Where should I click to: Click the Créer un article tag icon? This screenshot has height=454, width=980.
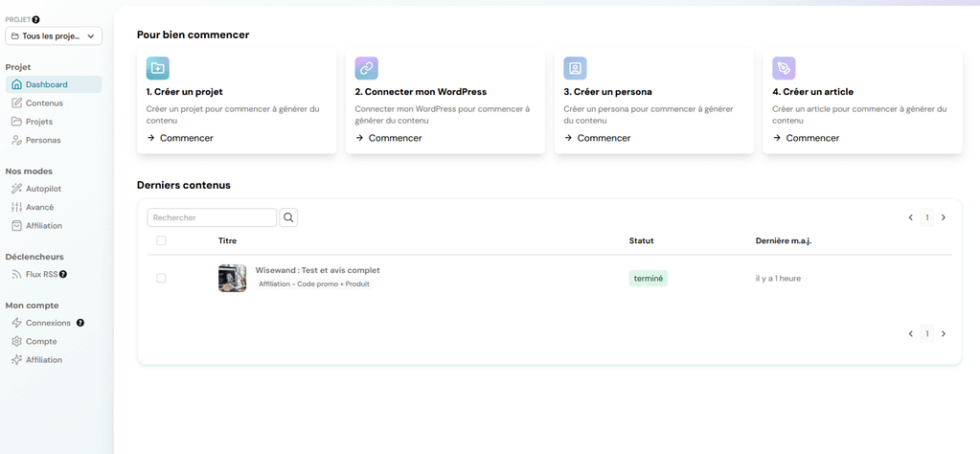pyautogui.click(x=784, y=68)
